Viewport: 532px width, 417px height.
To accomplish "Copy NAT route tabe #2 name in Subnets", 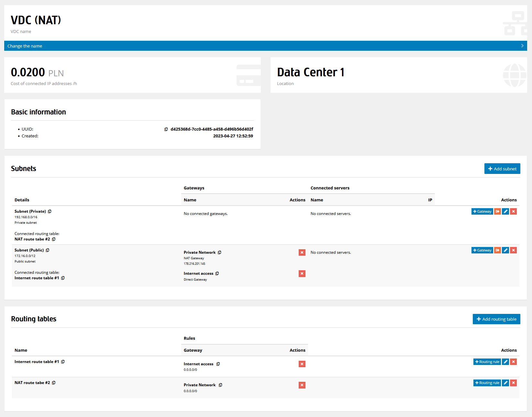I will point(54,239).
